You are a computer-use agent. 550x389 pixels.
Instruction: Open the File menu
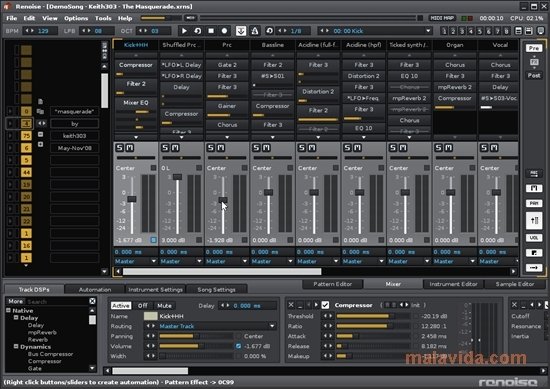[x=12, y=18]
